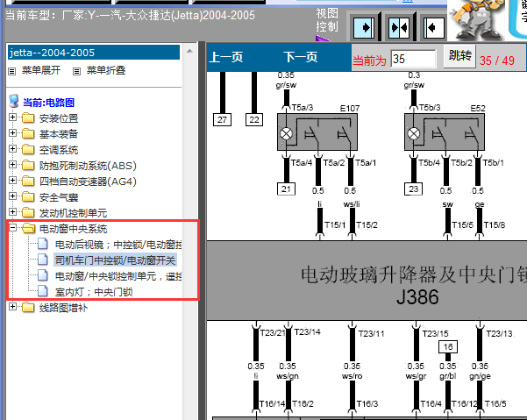Click 菜单折叠 to collapse all menus
The height and width of the screenshot is (420, 527).
coord(106,70)
